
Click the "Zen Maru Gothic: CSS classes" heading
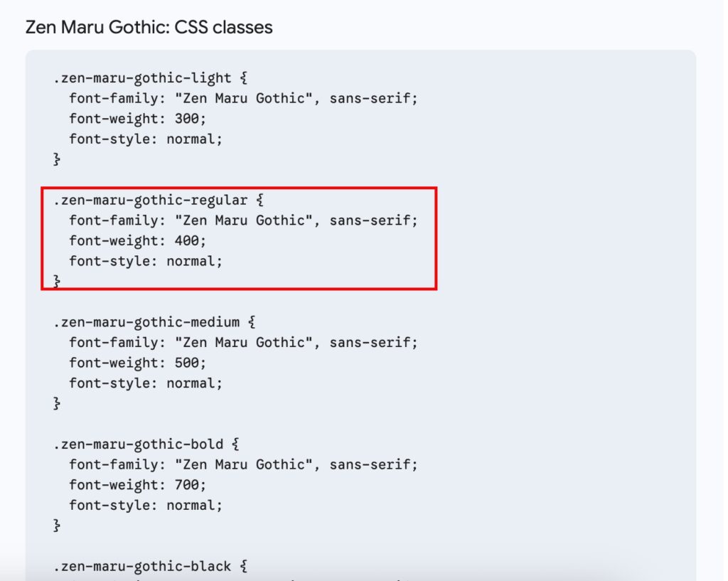[149, 28]
